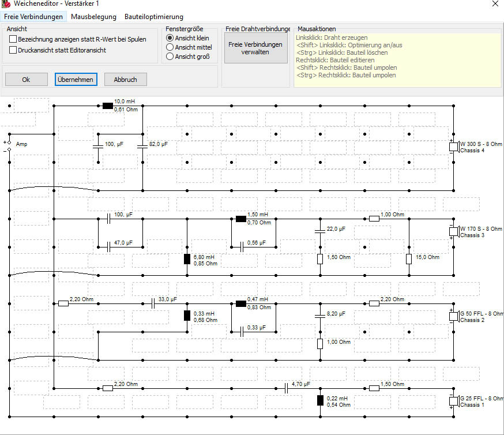Click the 10,0 mH inductor symbol
The height and width of the screenshot is (435, 504).
tap(108, 106)
